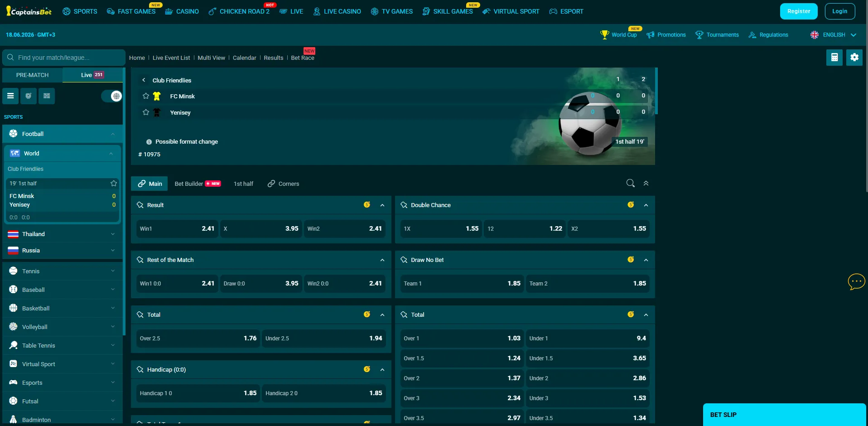Expand Thailand leagues
868x426 pixels.
tap(63, 234)
